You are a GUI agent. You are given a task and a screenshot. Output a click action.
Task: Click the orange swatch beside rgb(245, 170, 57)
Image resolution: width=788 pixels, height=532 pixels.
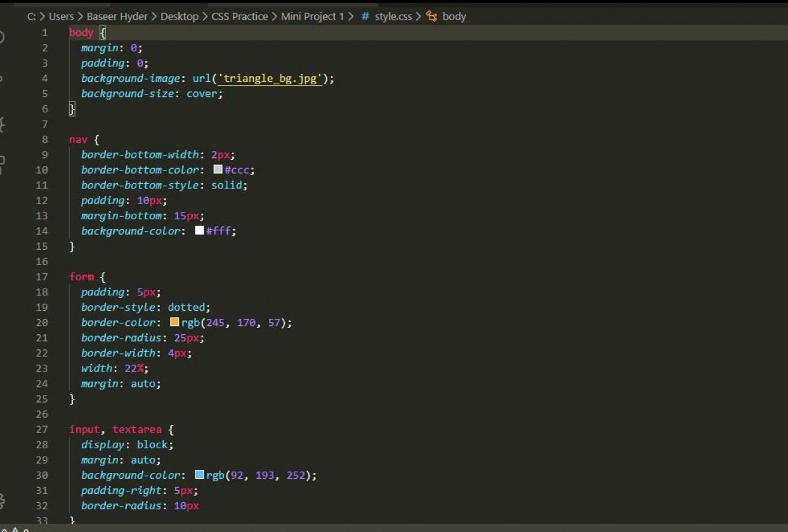[174, 322]
